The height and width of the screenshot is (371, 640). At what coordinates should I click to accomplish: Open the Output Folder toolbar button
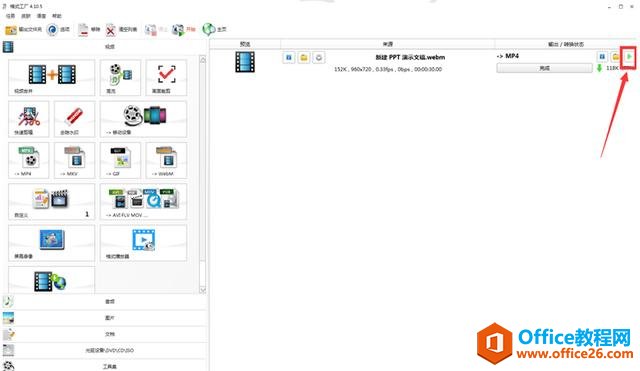[x=23, y=29]
